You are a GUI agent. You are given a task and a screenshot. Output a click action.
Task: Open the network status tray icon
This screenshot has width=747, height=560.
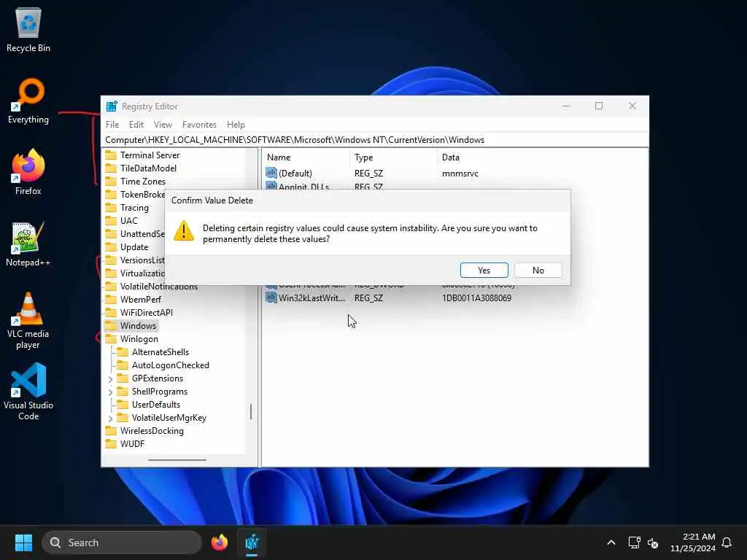click(x=634, y=542)
